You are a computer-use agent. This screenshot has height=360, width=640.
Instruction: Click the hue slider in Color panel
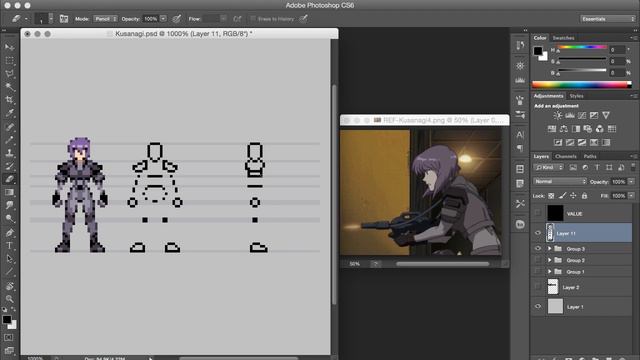pos(582,48)
